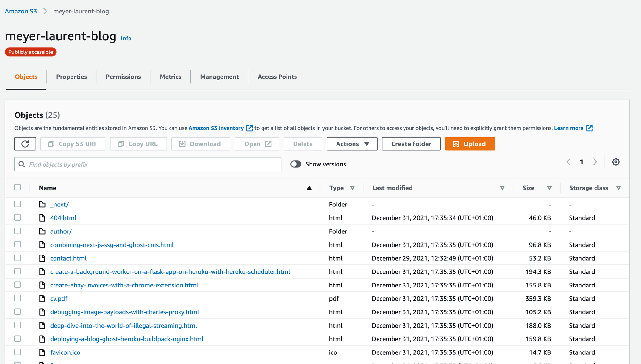Click the orange Upload button
Image resolution: width=641 pixels, height=364 pixels.
click(470, 144)
